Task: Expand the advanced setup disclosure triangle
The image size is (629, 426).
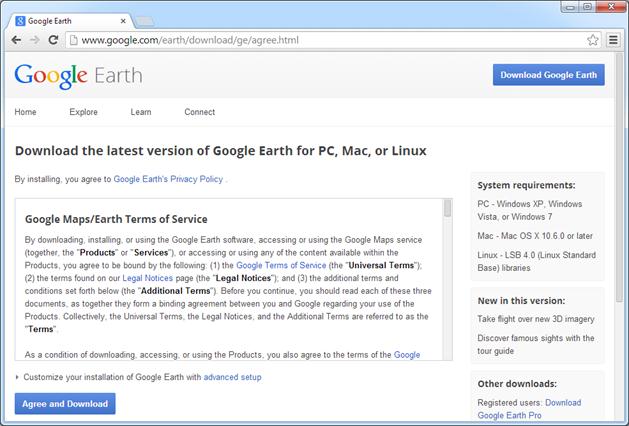Action: pos(17,377)
